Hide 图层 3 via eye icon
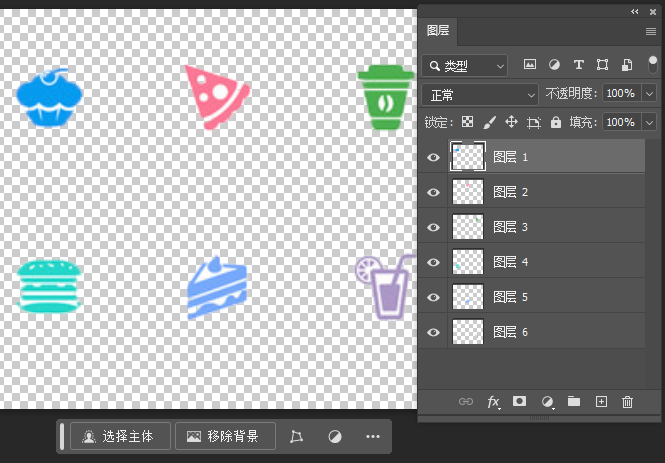 [x=433, y=227]
